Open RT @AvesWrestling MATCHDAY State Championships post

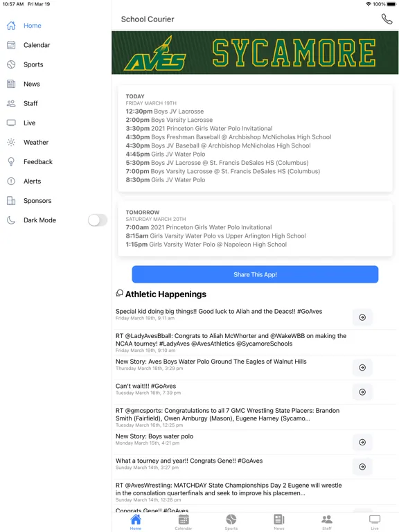pos(229,491)
